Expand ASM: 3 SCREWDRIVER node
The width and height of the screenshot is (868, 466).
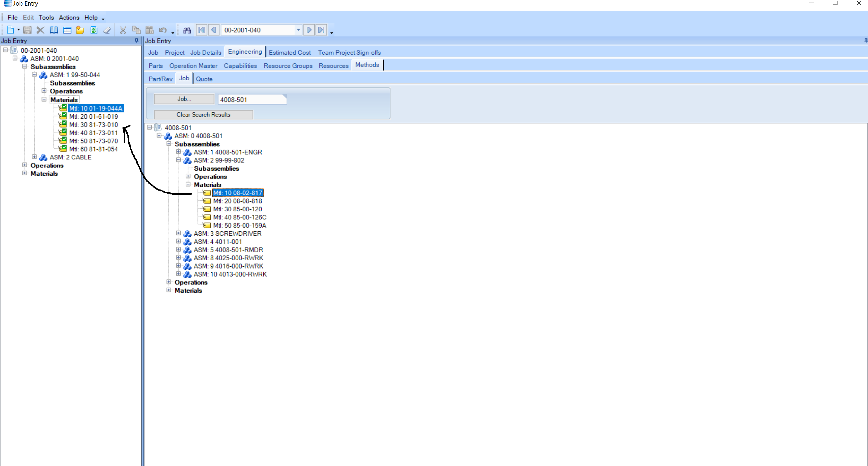(x=178, y=233)
